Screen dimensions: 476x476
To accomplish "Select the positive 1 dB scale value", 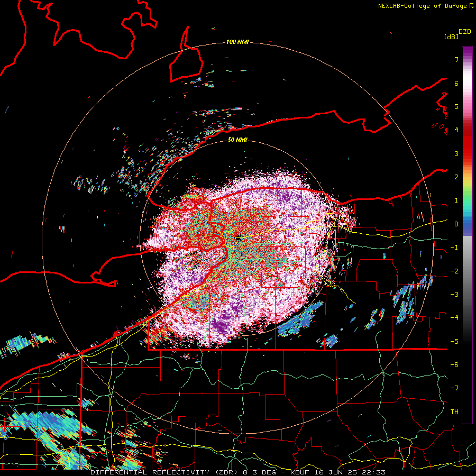I will coord(456,200).
